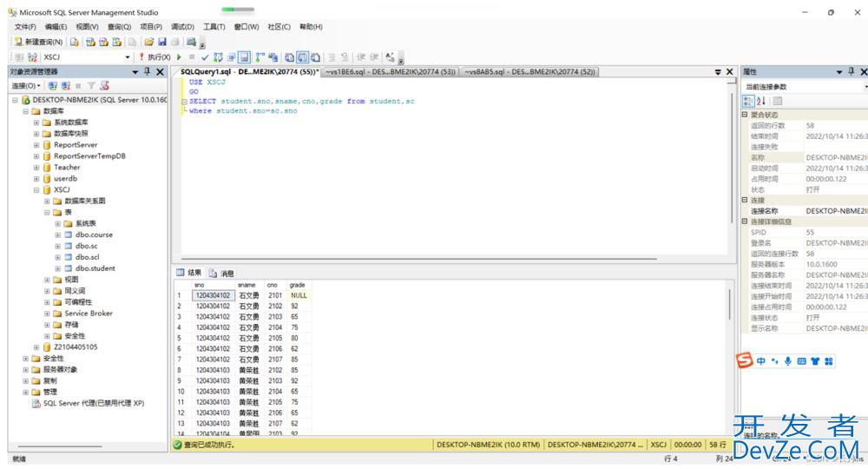Click the NULL grade cell in row 1

[x=299, y=295]
